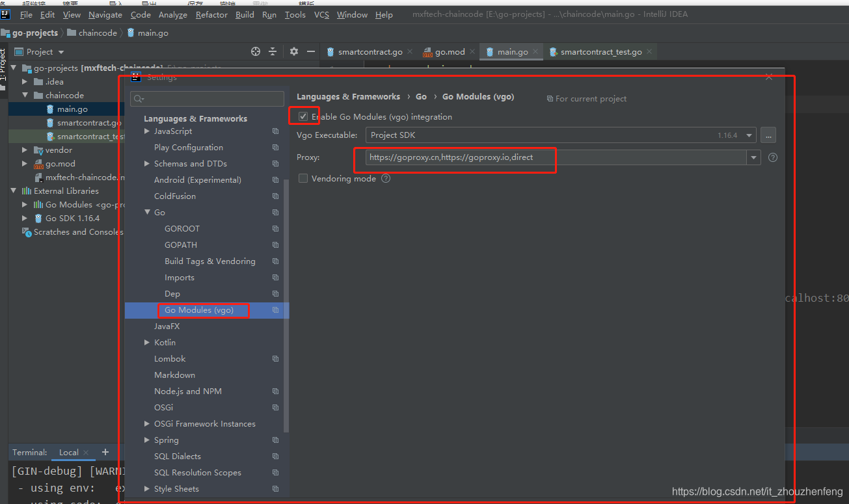Select GOPATH in the settings tree
Screen dimensions: 849x504
181,245
